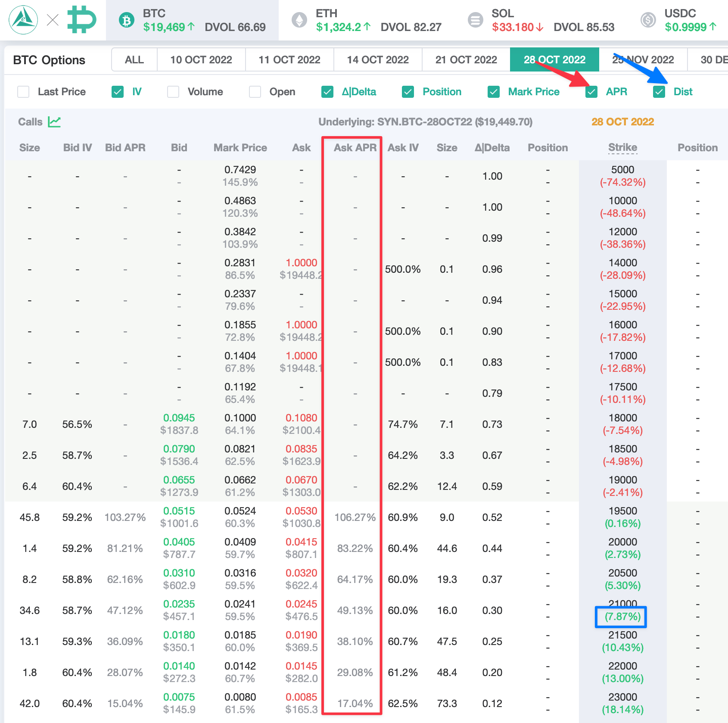Disable the Mark Price checkbox

click(x=493, y=91)
